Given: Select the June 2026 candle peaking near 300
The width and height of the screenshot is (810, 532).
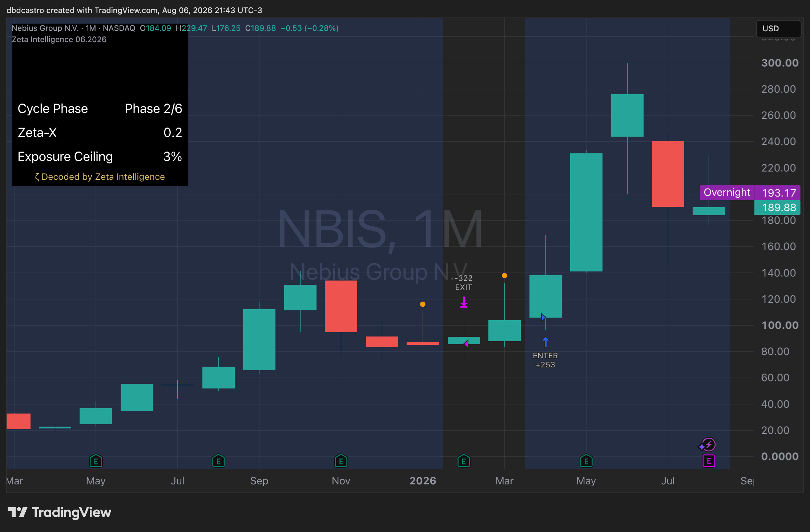Looking at the screenshot, I should (x=627, y=115).
